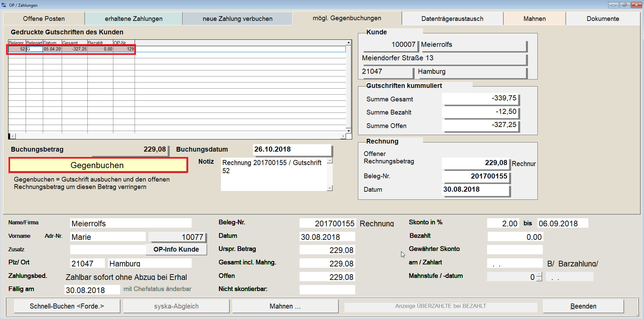Click the OP-Nr cell 129
The height and width of the screenshot is (319, 644).
coord(124,49)
